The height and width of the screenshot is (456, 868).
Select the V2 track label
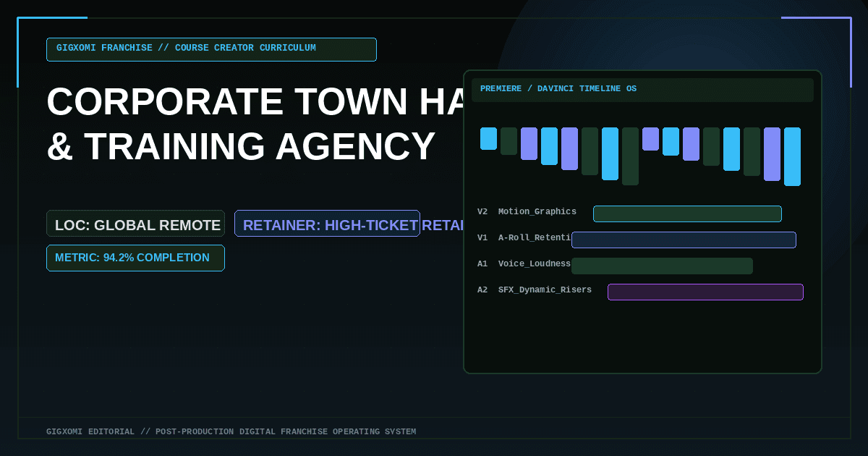pyautogui.click(x=482, y=211)
